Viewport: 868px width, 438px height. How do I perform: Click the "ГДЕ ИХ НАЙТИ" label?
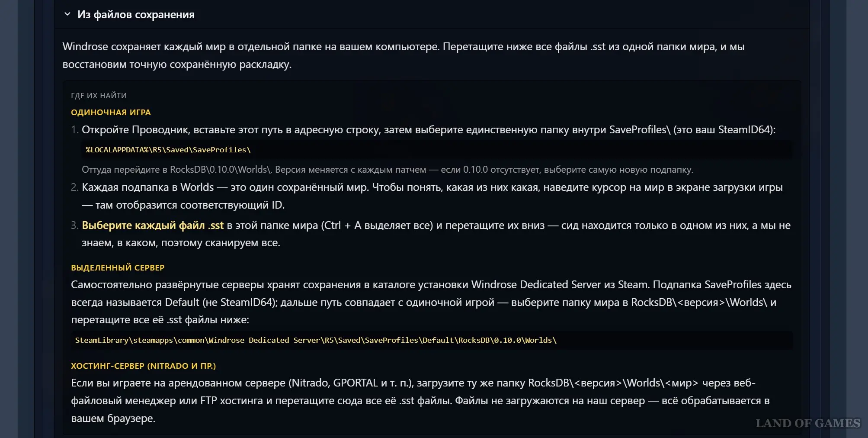tap(99, 96)
